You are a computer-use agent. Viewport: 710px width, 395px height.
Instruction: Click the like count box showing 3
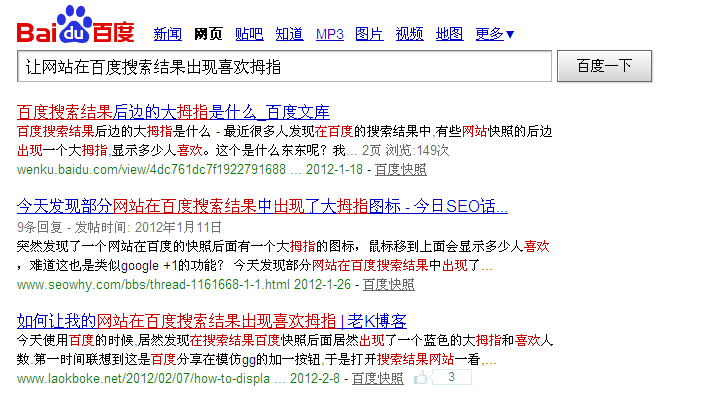(x=451, y=377)
